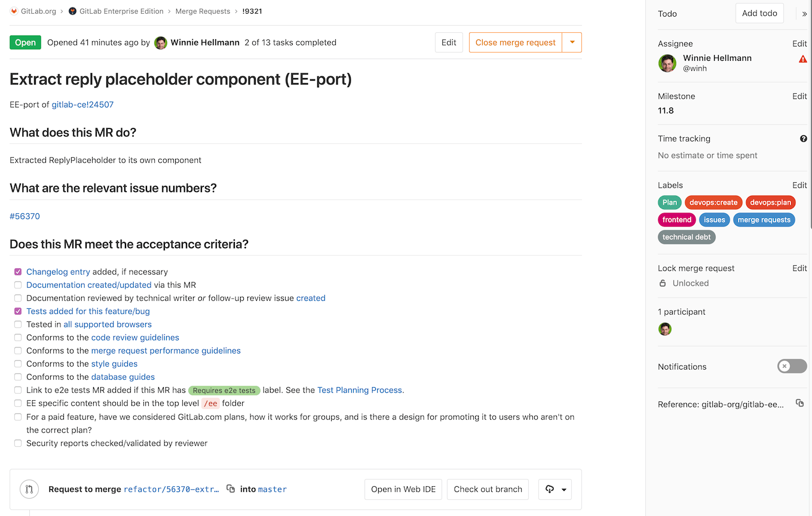
Task: Click the Plan label badge
Action: [670, 202]
